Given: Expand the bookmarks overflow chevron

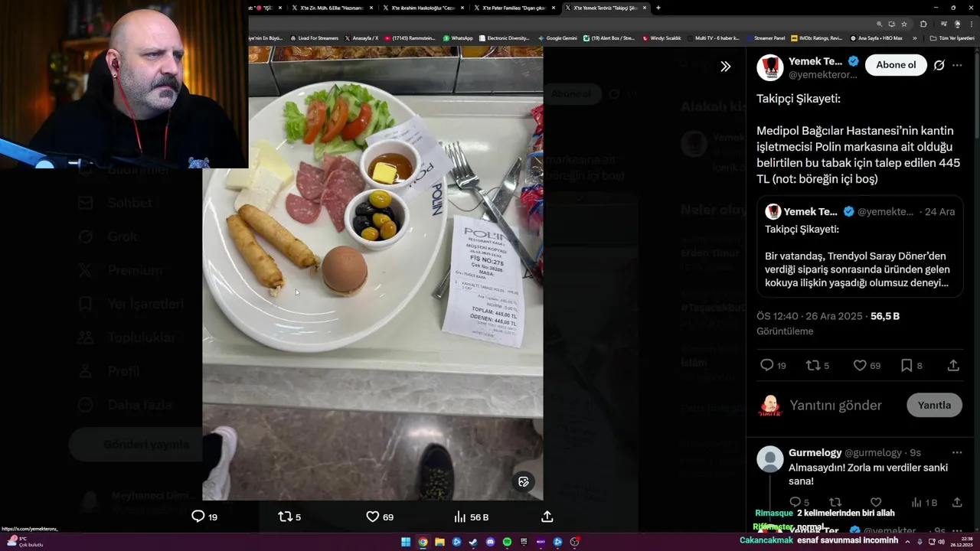Looking at the screenshot, I should (x=914, y=38).
